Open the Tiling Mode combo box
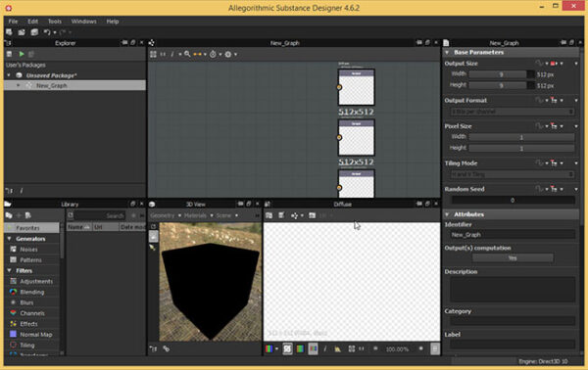This screenshot has width=588, height=370. tap(513, 174)
